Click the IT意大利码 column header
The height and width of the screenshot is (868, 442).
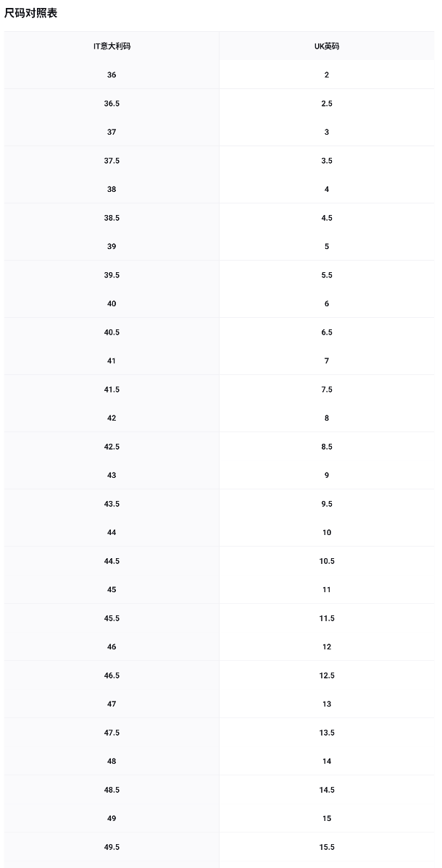tap(112, 46)
